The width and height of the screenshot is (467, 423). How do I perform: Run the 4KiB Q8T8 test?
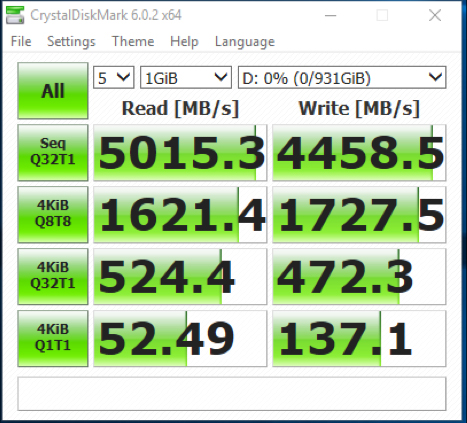pos(53,214)
